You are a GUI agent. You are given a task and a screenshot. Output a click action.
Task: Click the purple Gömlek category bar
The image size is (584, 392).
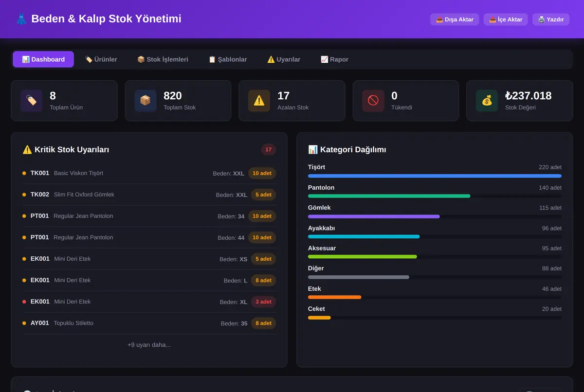click(374, 216)
